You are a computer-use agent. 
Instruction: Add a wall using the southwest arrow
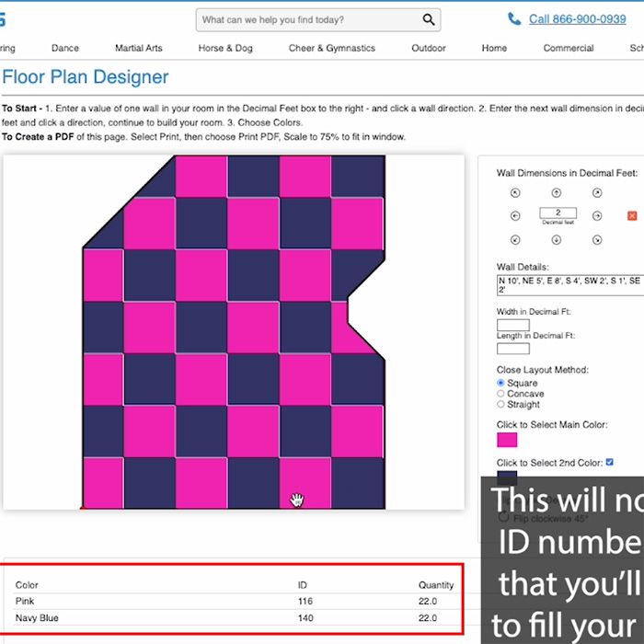click(515, 240)
